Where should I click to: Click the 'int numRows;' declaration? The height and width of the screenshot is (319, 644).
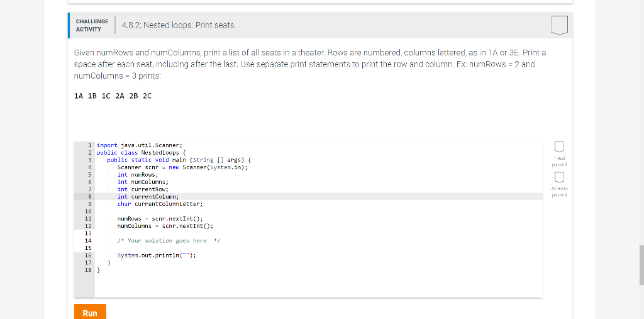[x=138, y=175]
